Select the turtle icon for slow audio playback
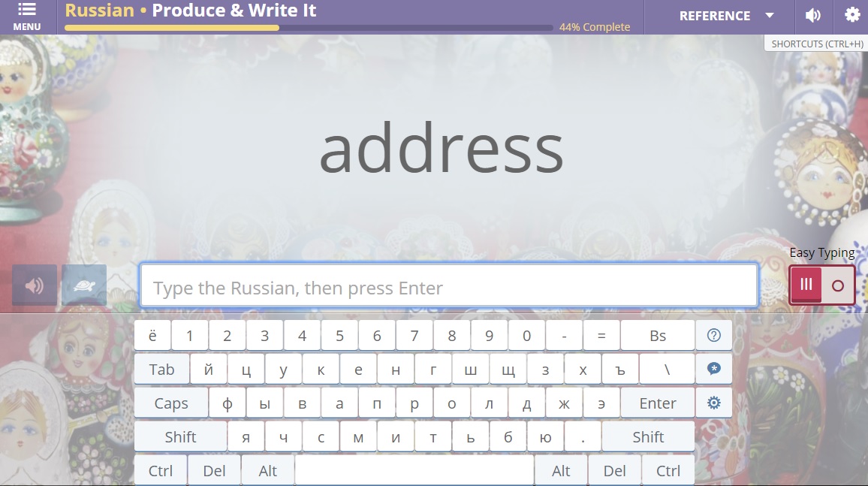 [83, 285]
